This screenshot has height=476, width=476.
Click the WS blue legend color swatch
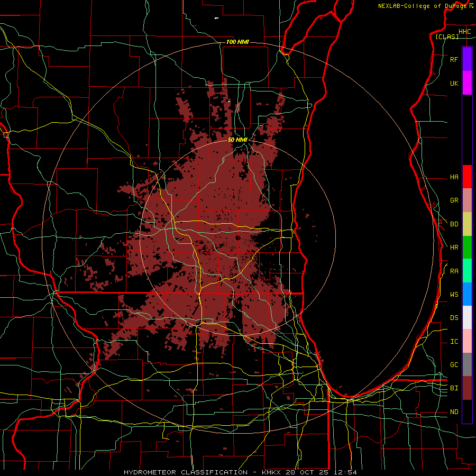pyautogui.click(x=467, y=294)
